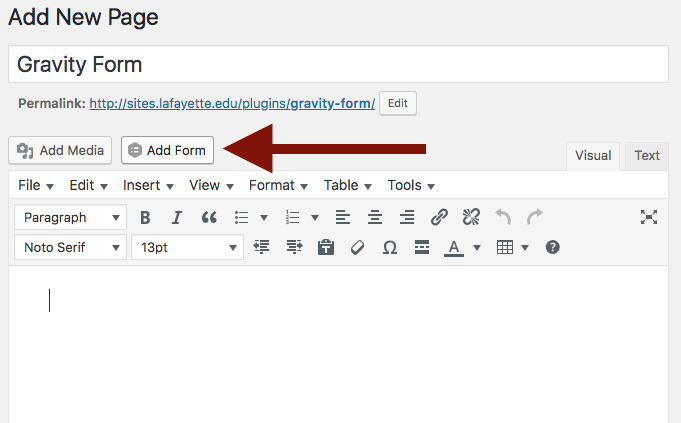Redo the last action

click(535, 217)
